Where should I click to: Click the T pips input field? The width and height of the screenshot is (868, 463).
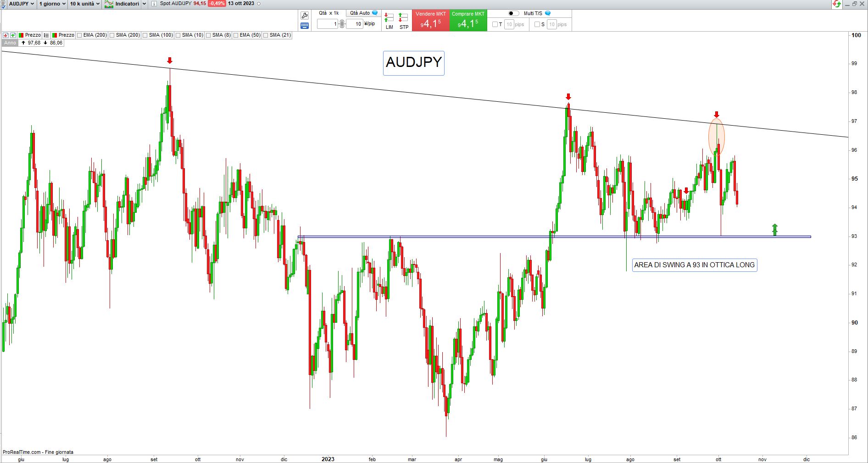[509, 24]
